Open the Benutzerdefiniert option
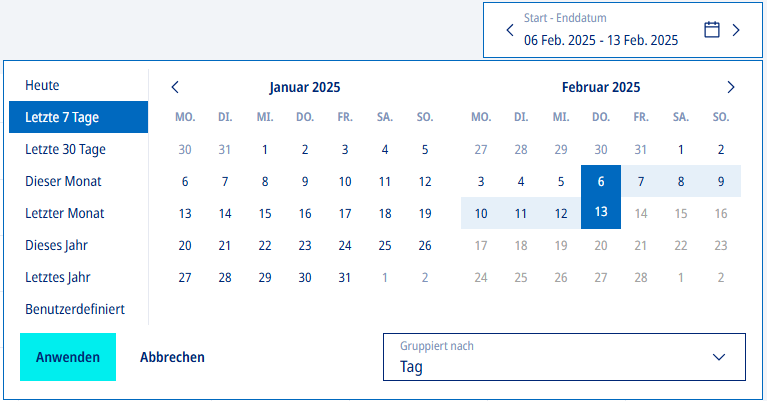This screenshot has width=767, height=401. coord(75,309)
